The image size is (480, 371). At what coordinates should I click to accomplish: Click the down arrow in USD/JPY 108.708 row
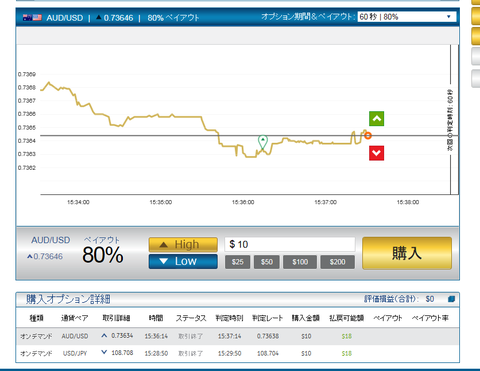coord(104,352)
